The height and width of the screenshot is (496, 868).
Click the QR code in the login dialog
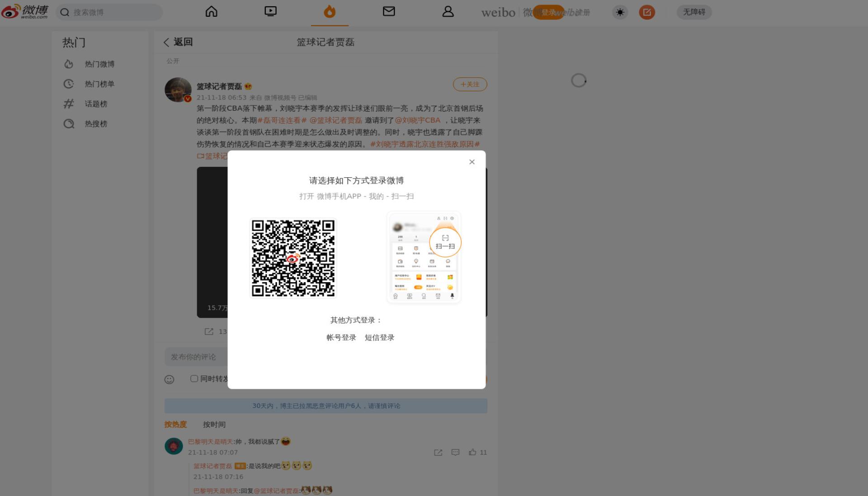(x=293, y=259)
